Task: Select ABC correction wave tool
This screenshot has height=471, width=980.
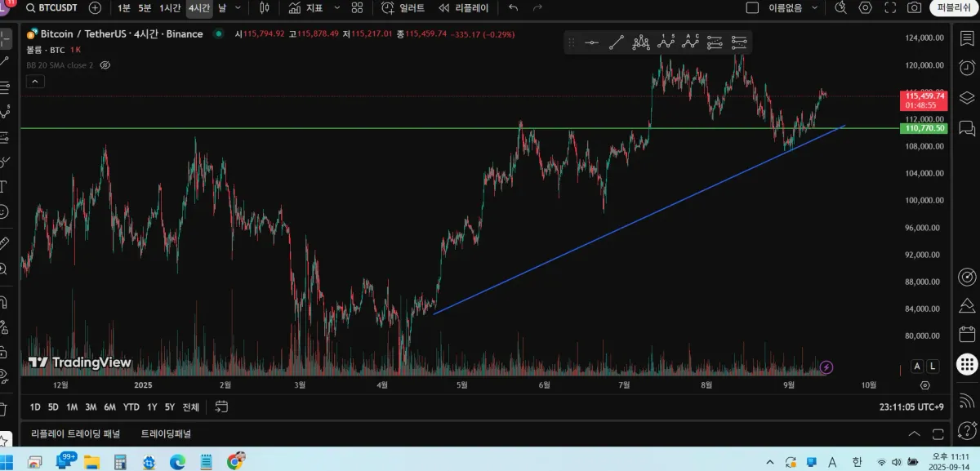Action: [691, 42]
